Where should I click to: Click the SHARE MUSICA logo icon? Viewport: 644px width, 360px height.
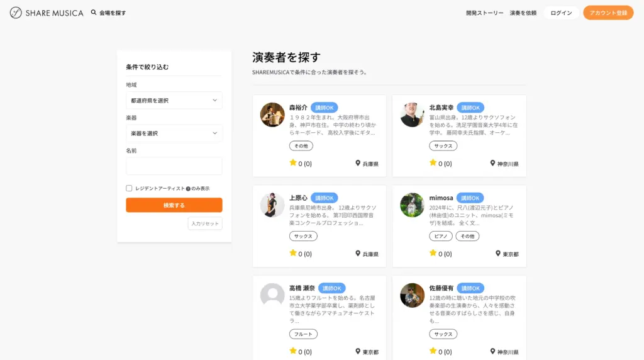16,13
